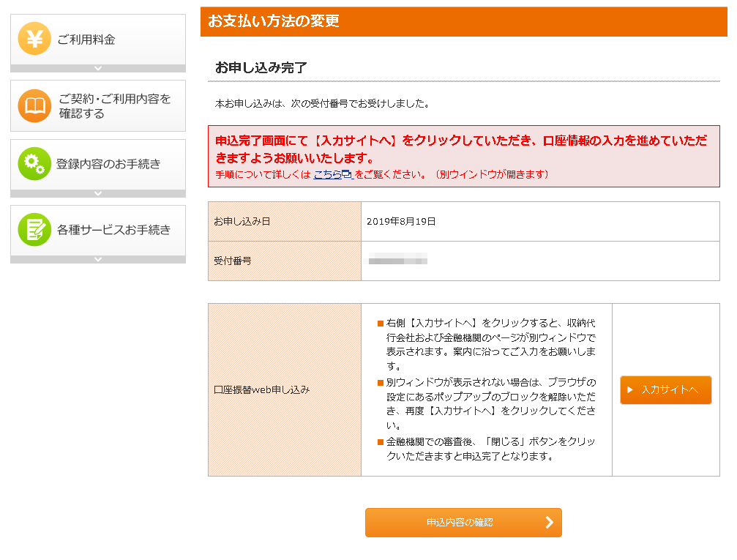Click the bullet starting 右側【入力サイトへ】
This screenshot has width=737, height=560.
487,344
